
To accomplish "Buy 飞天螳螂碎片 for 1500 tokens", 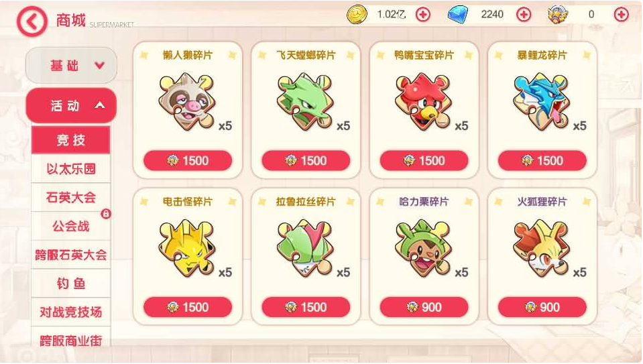I will click(x=306, y=161).
